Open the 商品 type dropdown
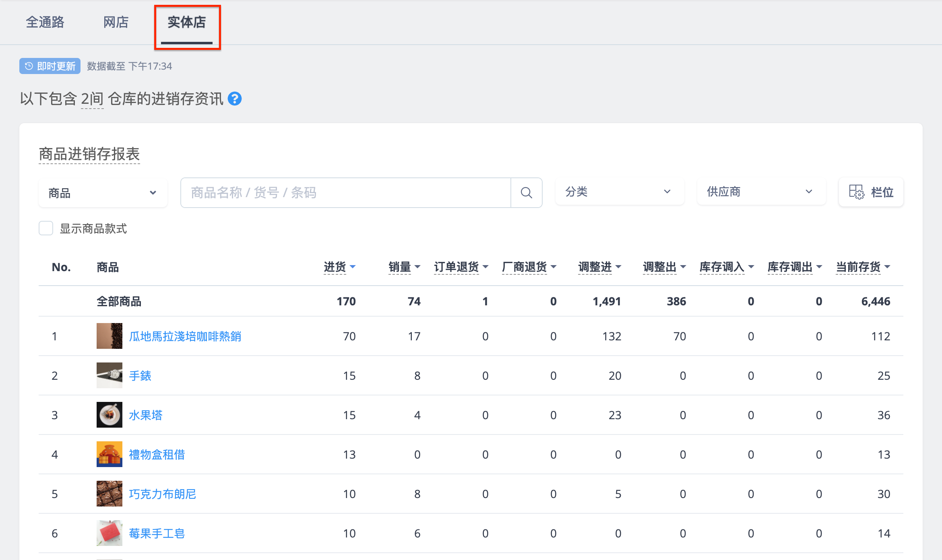Viewport: 942px width, 560px height. click(x=103, y=193)
